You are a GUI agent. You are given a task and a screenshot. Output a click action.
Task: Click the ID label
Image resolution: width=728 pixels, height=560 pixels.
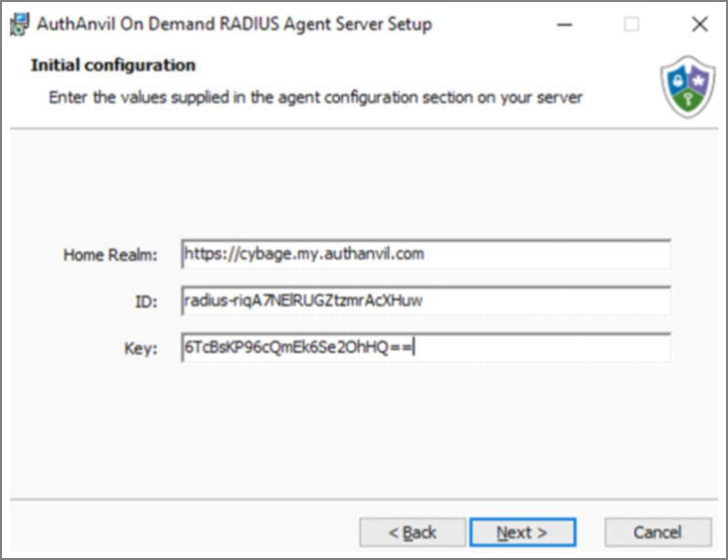click(x=147, y=302)
